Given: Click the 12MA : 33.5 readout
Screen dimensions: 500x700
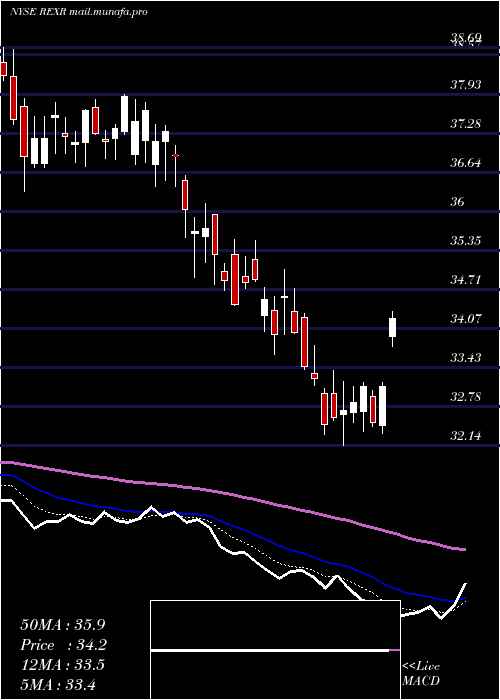Looking at the screenshot, I should [x=62, y=665].
